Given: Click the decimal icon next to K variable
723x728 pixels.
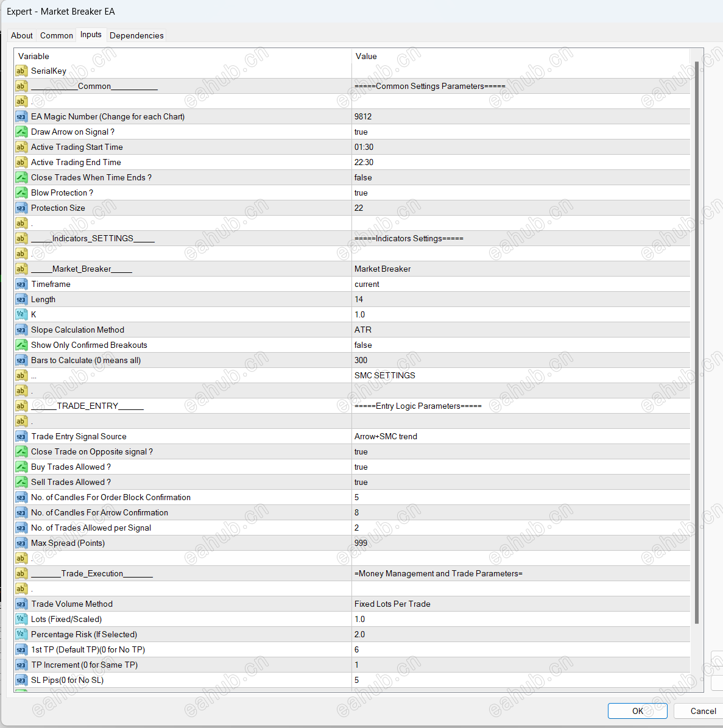Looking at the screenshot, I should (x=21, y=314).
